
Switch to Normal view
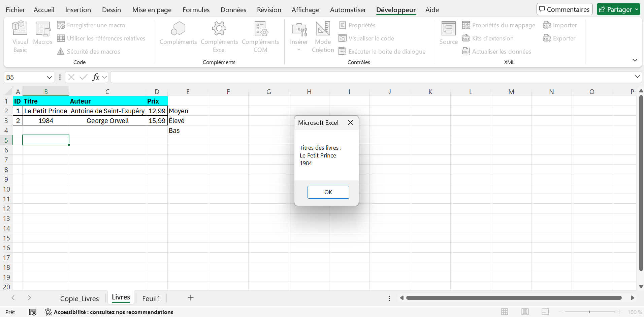(505, 312)
